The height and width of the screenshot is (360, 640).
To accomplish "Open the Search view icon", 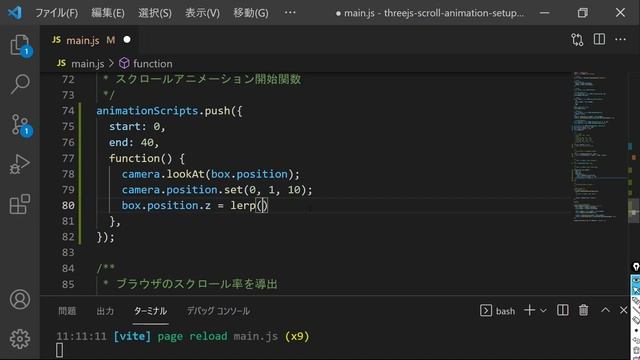I will click(x=20, y=84).
